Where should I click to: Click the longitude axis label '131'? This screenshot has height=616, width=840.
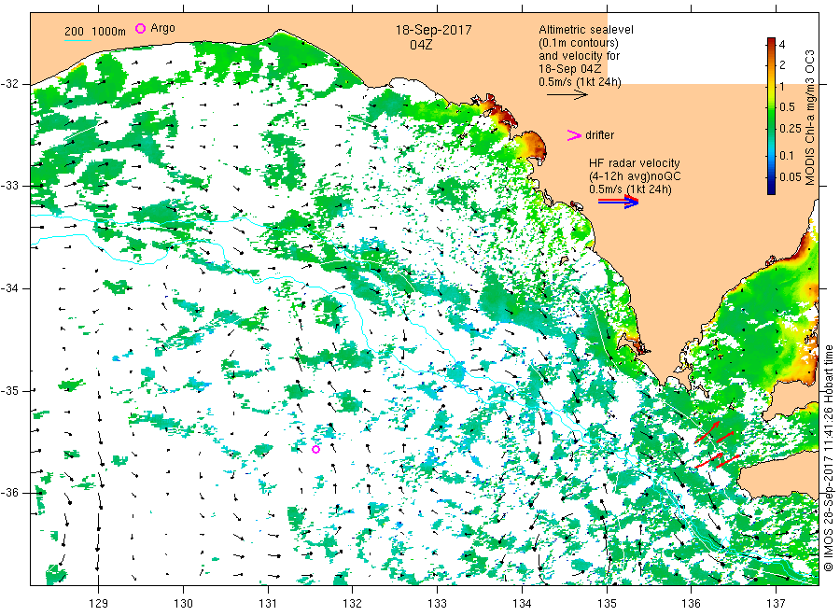(x=268, y=604)
